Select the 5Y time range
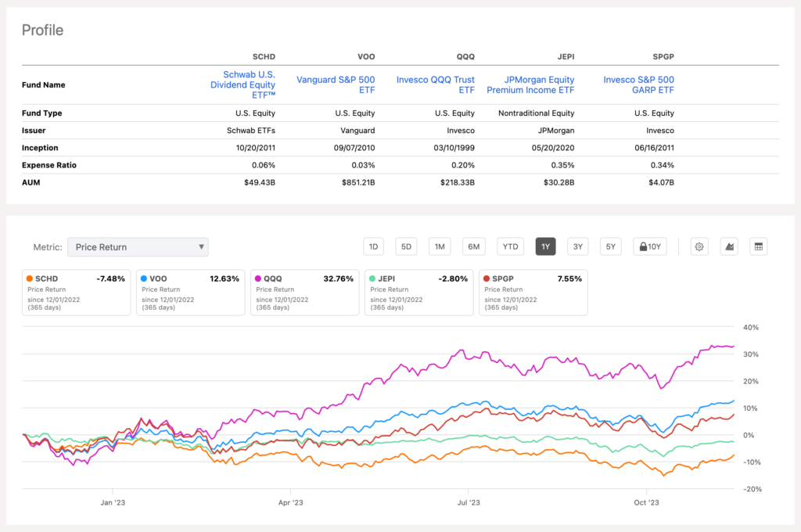Viewport: 801px width, 532px height. [x=610, y=247]
